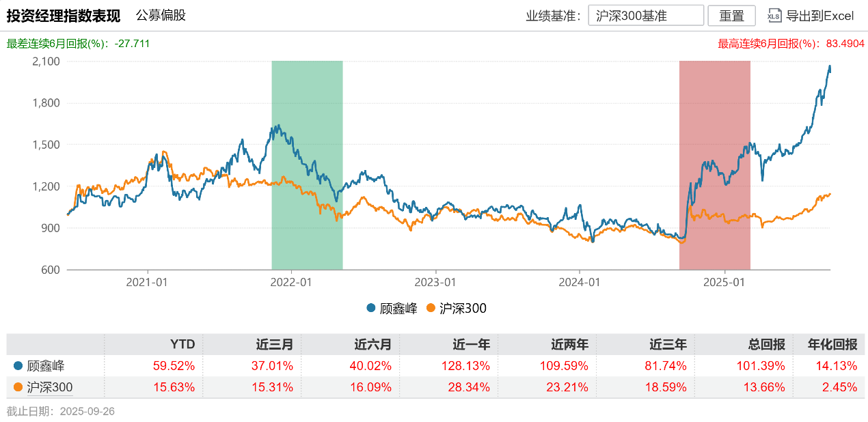Click the orange 沪深300 dot in chart legend
868x422 pixels.
tap(431, 308)
